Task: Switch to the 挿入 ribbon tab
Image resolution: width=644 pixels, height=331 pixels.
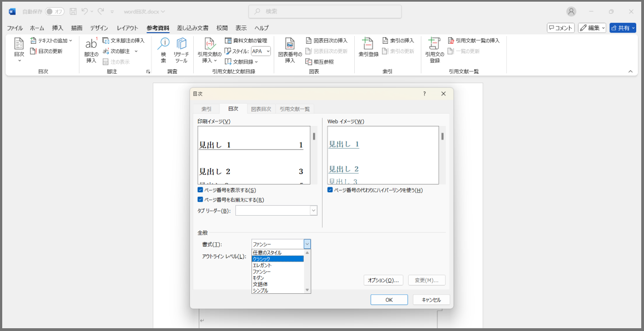Action: (x=58, y=28)
